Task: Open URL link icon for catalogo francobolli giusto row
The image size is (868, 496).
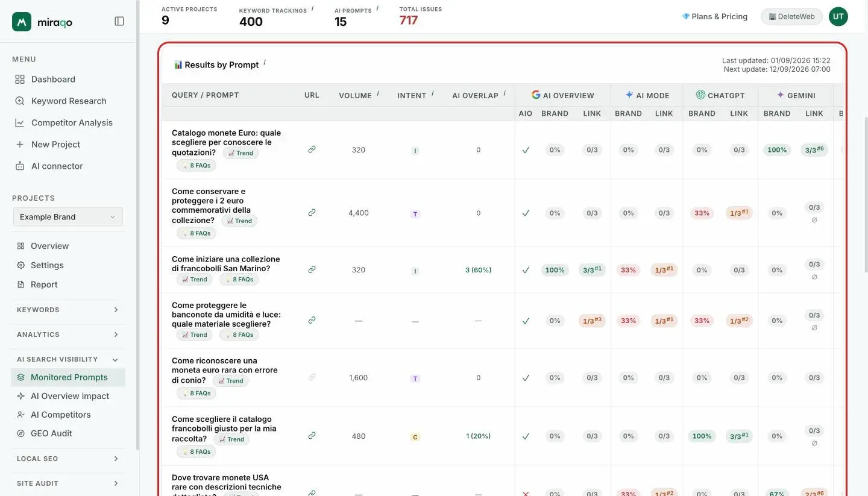Action: click(312, 435)
